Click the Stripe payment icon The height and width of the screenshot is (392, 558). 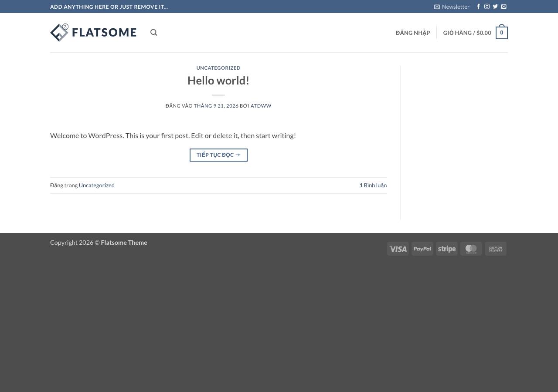(447, 249)
